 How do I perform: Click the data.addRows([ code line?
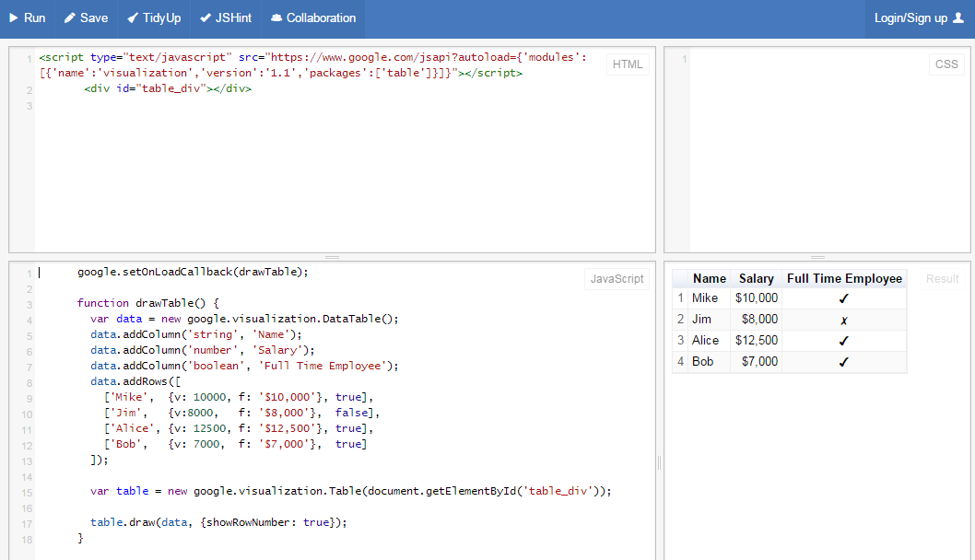pyautogui.click(x=135, y=381)
